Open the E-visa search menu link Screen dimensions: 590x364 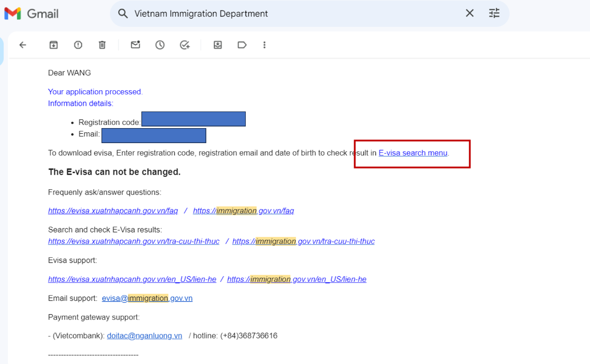click(x=413, y=153)
